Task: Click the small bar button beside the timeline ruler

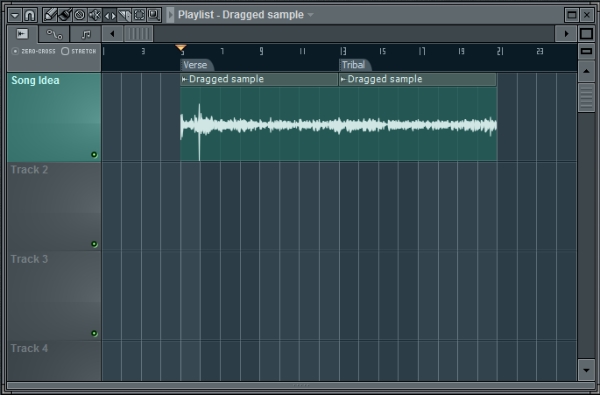Action: (586, 51)
